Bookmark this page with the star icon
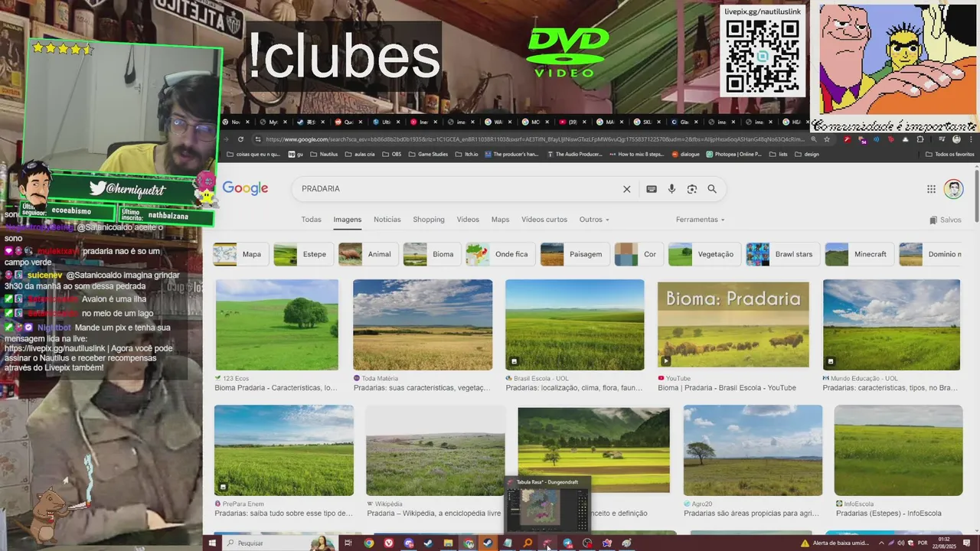 (827, 139)
